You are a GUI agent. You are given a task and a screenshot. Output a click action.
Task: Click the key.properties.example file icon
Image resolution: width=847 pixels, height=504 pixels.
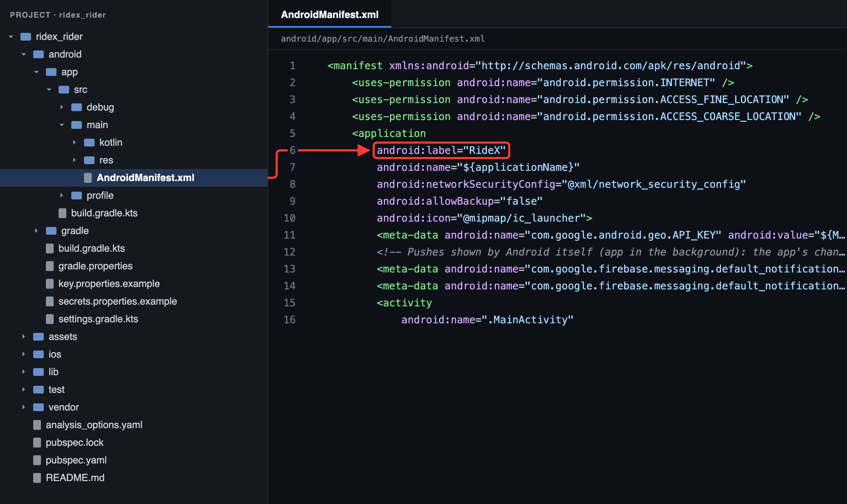coord(50,284)
